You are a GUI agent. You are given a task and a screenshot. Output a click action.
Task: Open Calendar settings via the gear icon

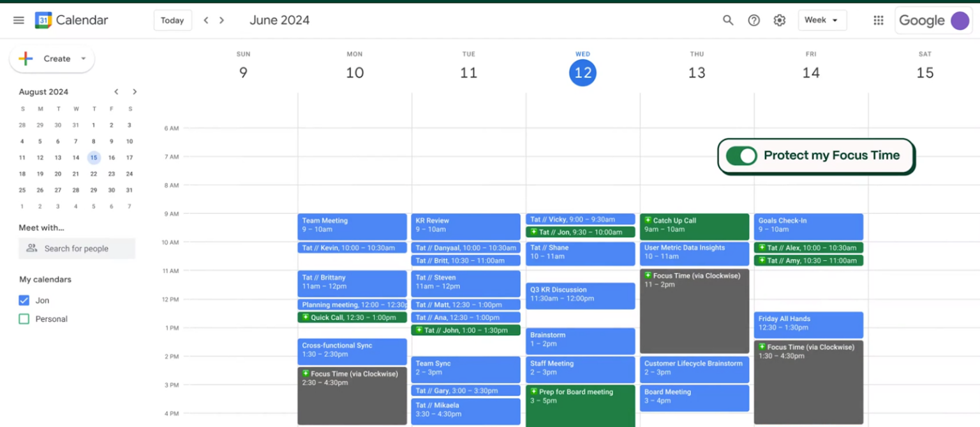click(779, 20)
